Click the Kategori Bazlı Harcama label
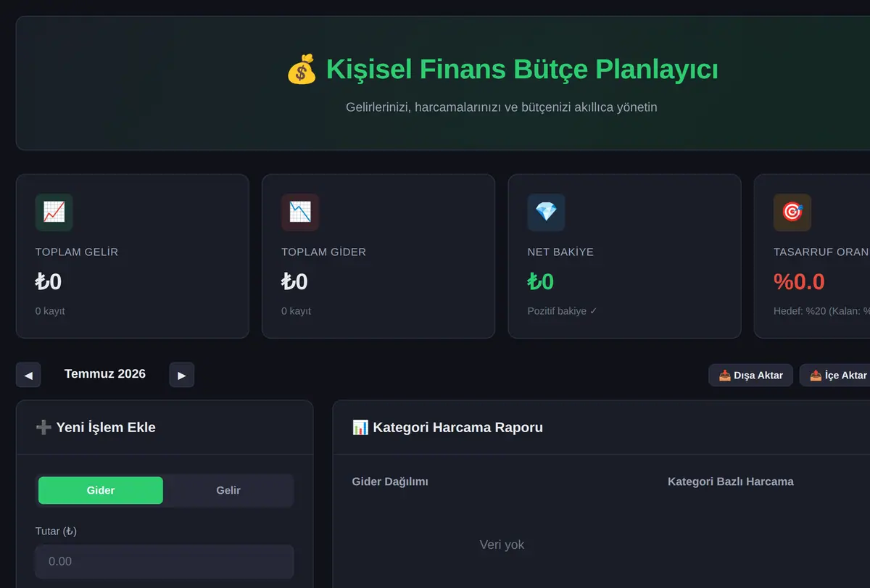The width and height of the screenshot is (870, 588). click(x=731, y=481)
